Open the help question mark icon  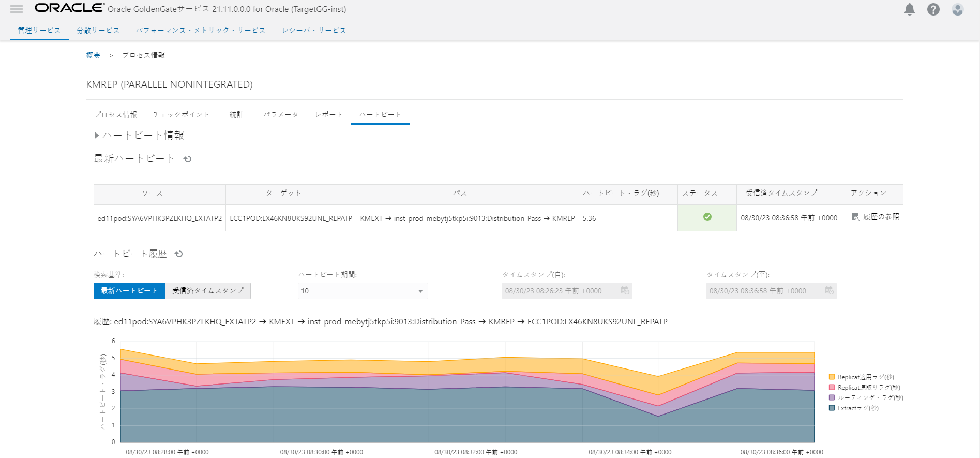(x=933, y=9)
